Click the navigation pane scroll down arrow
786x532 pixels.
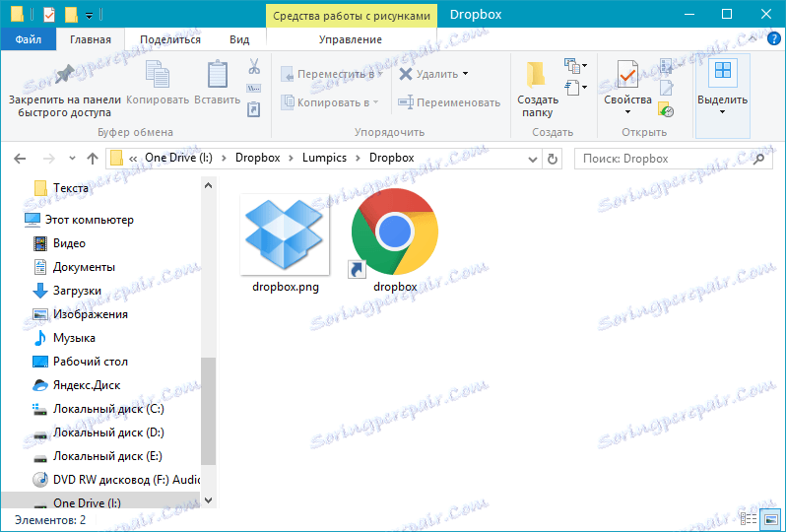(x=209, y=499)
